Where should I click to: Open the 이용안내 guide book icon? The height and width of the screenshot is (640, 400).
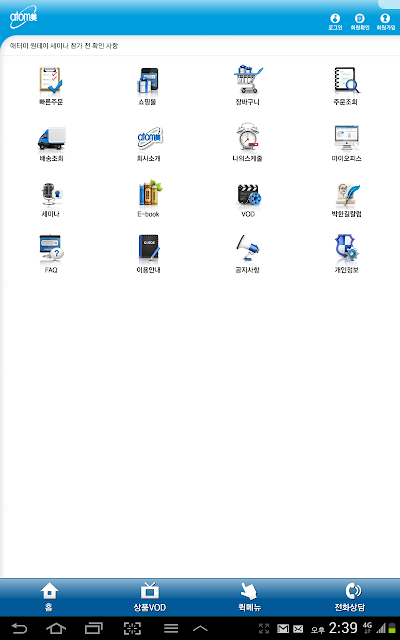[149, 249]
